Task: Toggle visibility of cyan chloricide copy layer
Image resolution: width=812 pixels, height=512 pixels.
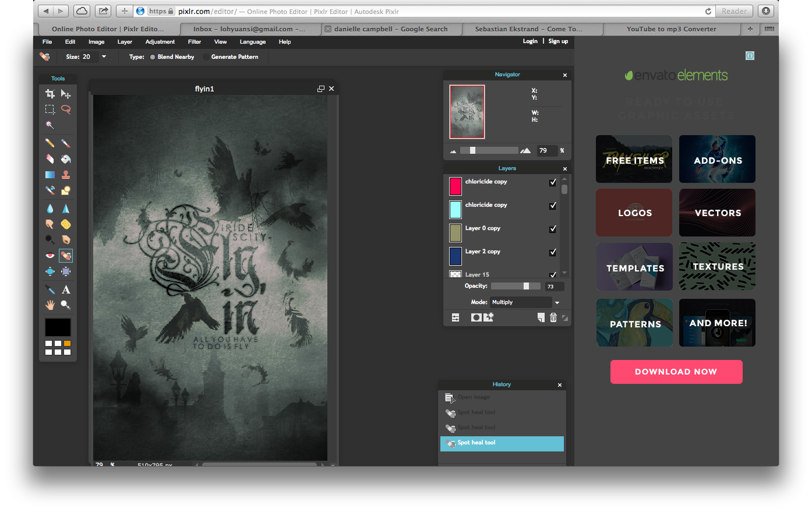Action: tap(553, 206)
